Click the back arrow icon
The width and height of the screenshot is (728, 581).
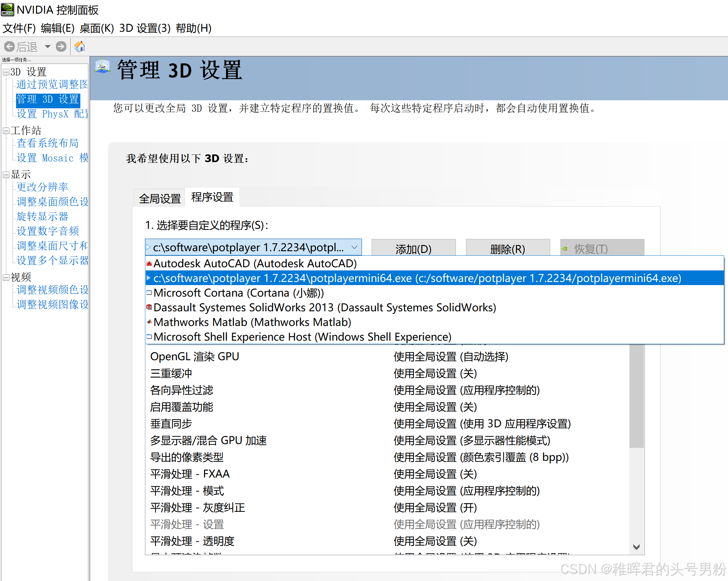point(9,46)
